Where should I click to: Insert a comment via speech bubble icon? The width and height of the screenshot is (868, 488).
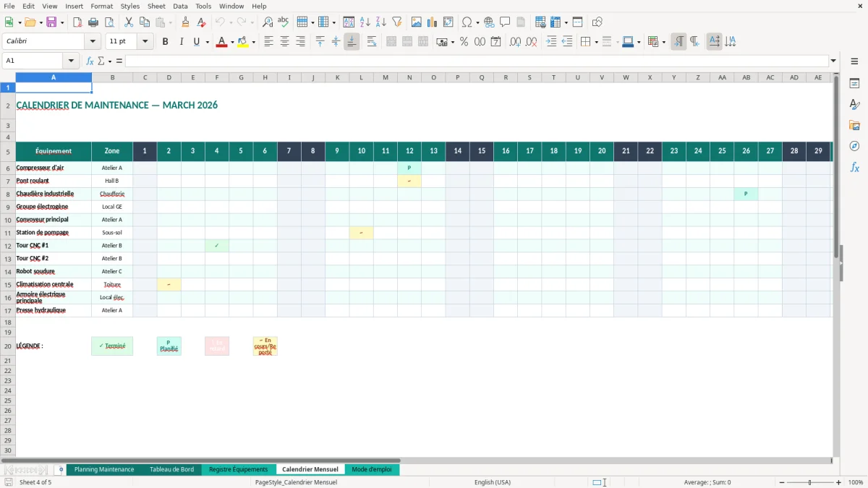click(x=505, y=22)
